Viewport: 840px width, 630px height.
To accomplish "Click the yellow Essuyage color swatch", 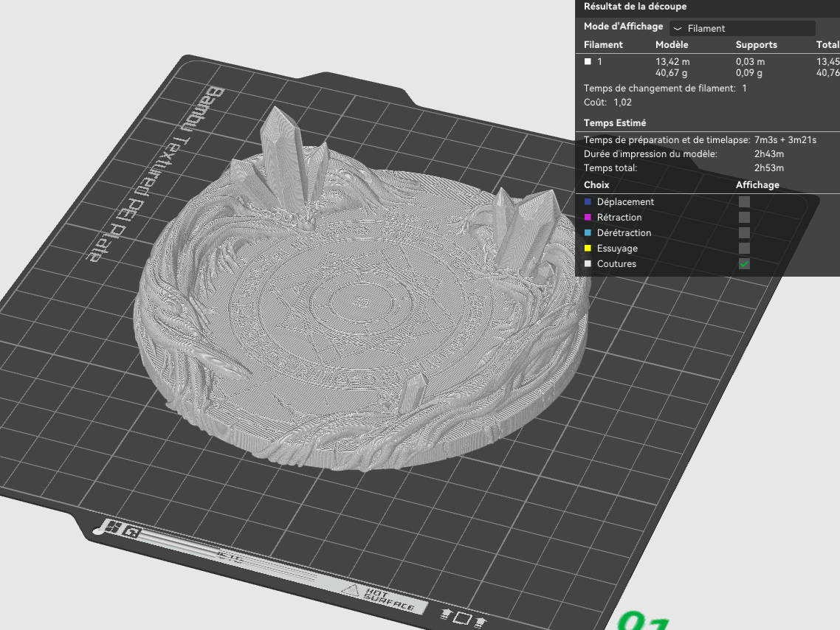I will (588, 249).
